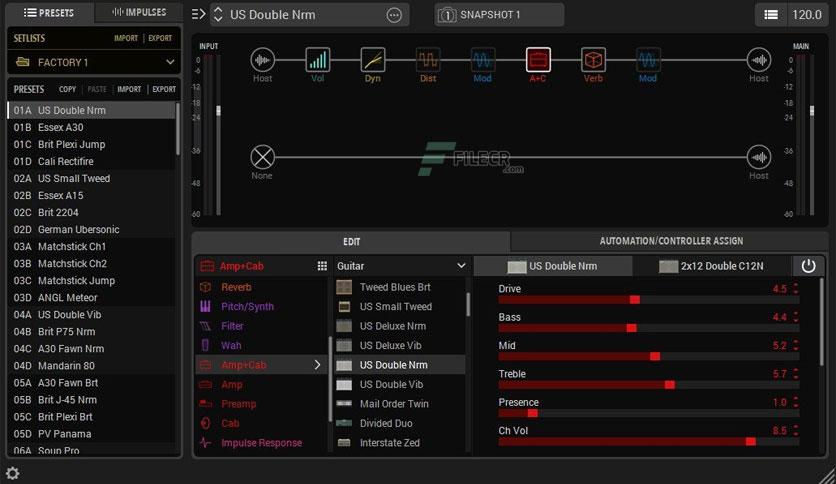Expand the FACTORY 1 setlist dropdown
The height and width of the screenshot is (484, 836).
pos(170,62)
